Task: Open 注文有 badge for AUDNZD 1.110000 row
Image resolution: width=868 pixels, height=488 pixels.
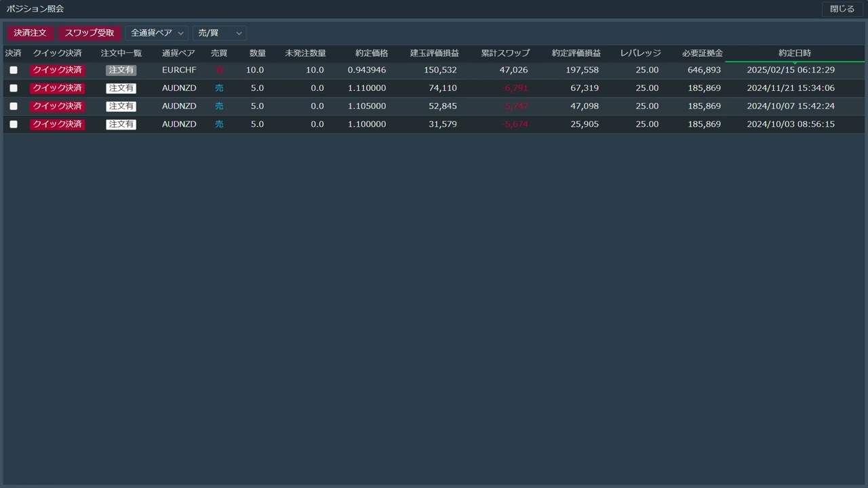Action: (121, 88)
